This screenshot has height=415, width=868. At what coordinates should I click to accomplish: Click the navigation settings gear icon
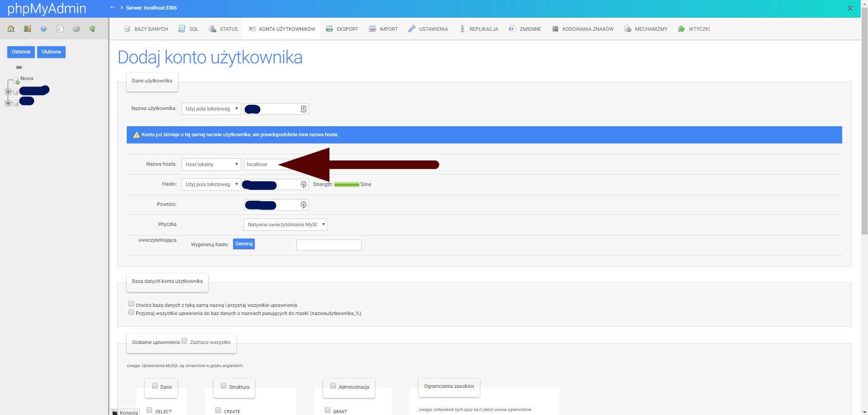[76, 29]
